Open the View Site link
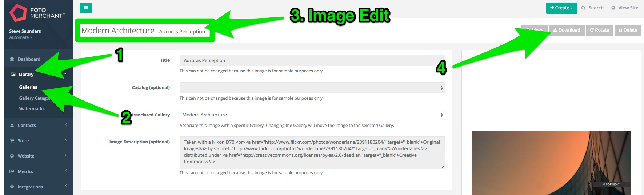The width and height of the screenshot is (644, 195). pyautogui.click(x=625, y=8)
